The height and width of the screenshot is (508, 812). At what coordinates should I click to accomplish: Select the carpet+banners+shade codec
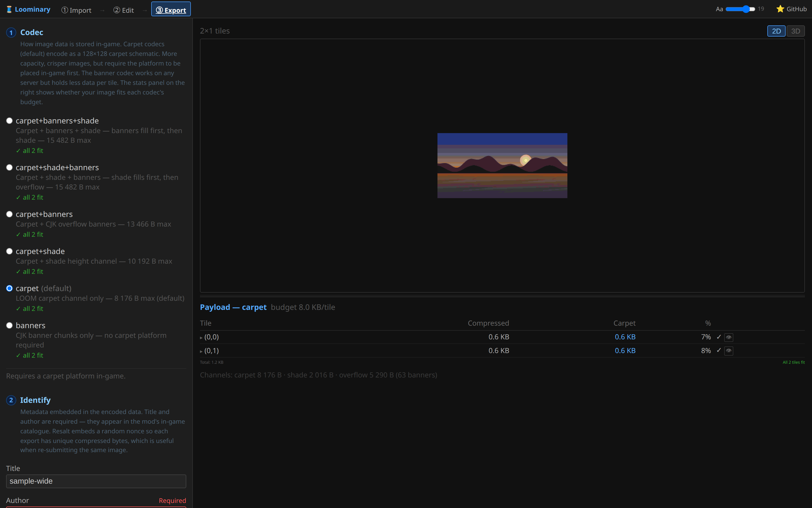click(x=9, y=121)
